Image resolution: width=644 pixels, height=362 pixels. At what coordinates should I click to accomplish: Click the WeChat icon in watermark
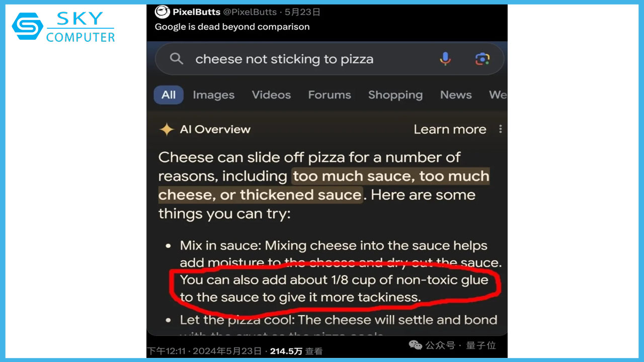(415, 345)
